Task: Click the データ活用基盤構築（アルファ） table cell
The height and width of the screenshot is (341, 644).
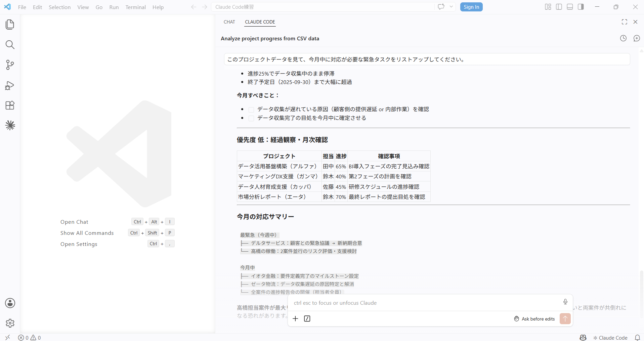Action: [x=279, y=166]
